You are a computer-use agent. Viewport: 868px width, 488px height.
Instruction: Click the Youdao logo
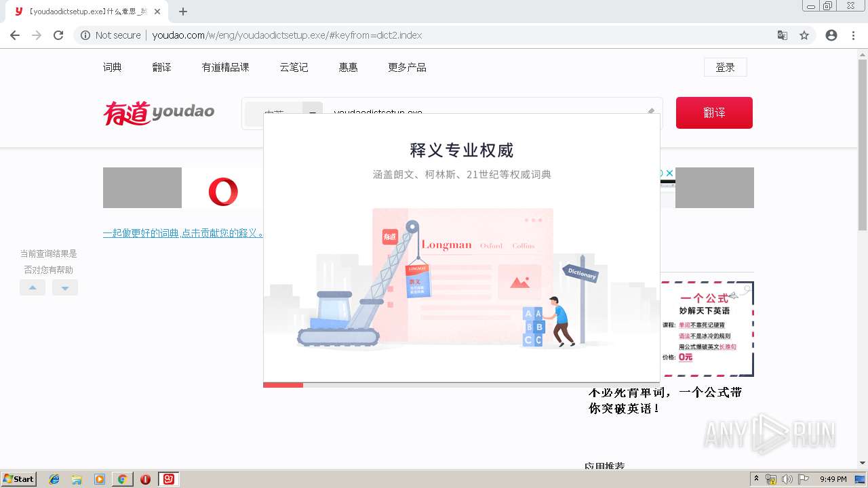click(159, 113)
